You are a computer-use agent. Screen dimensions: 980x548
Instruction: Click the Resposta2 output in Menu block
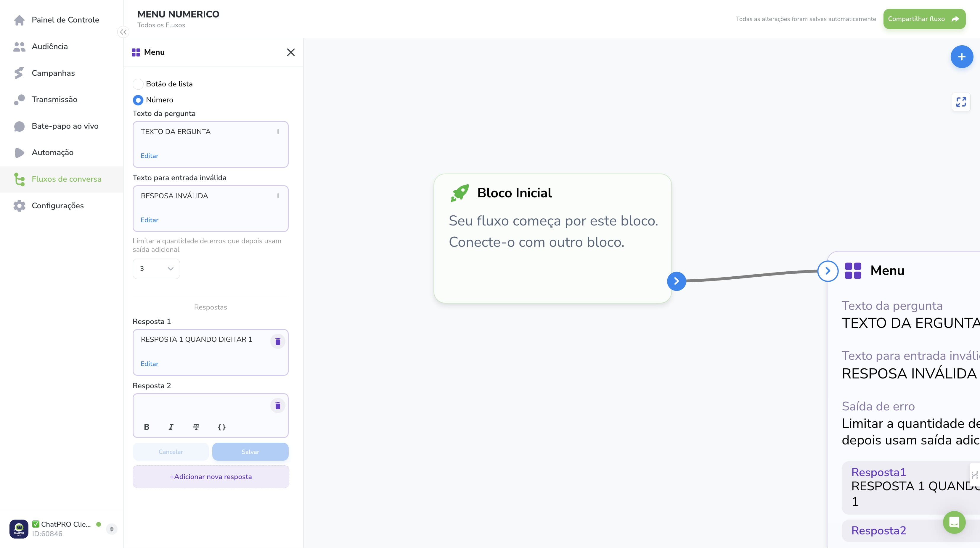911,531
